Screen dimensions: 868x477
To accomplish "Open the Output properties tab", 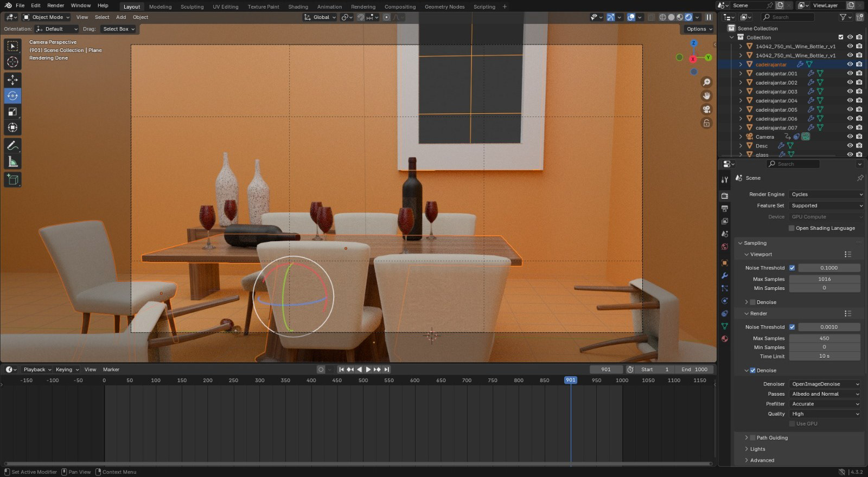I will pos(725,209).
